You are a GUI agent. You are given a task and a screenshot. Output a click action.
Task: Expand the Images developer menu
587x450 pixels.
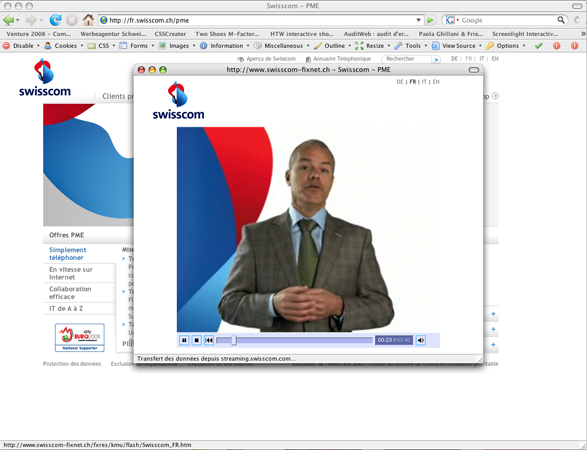click(177, 46)
